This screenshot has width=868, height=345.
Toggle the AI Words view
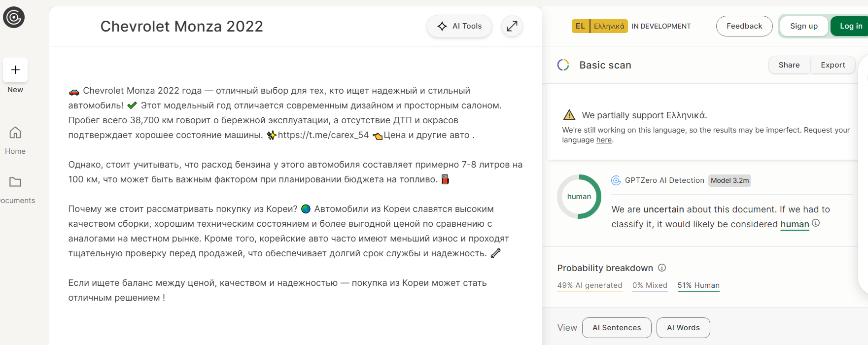(683, 328)
